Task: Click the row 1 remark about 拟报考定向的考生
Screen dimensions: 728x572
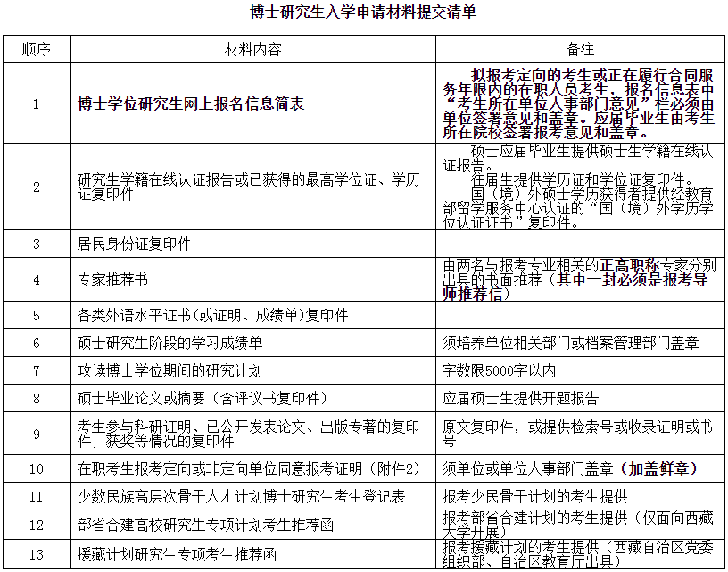Action: tap(578, 104)
